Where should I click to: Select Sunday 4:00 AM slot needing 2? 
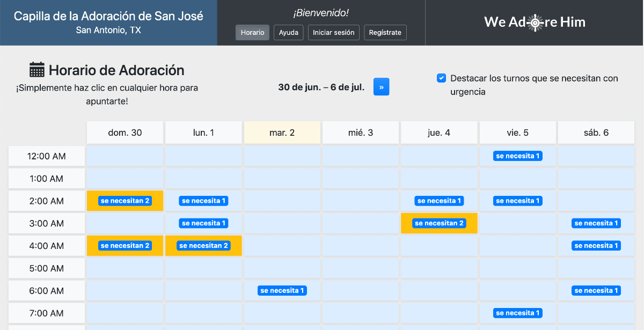[x=125, y=246]
